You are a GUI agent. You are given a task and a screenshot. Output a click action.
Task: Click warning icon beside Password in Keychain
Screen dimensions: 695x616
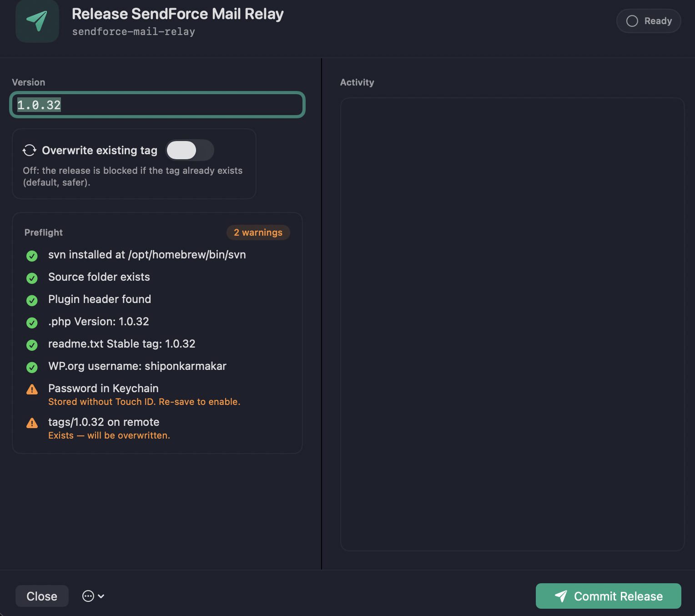pos(32,389)
